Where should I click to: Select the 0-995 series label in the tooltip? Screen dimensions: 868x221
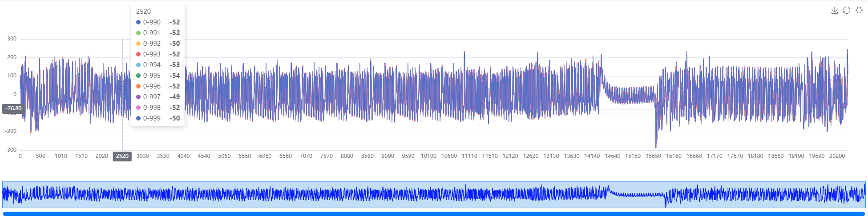pos(152,76)
